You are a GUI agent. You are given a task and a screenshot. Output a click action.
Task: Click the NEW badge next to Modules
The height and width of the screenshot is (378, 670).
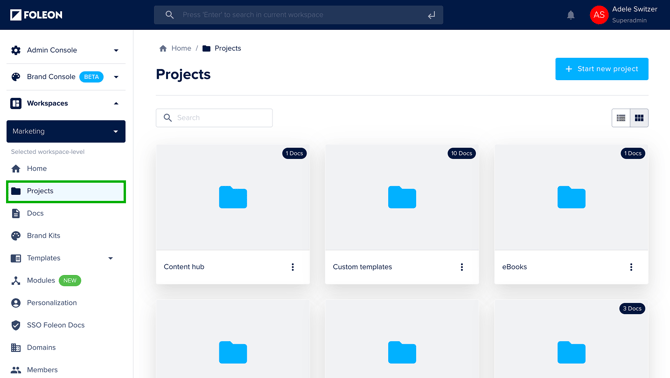coord(70,280)
